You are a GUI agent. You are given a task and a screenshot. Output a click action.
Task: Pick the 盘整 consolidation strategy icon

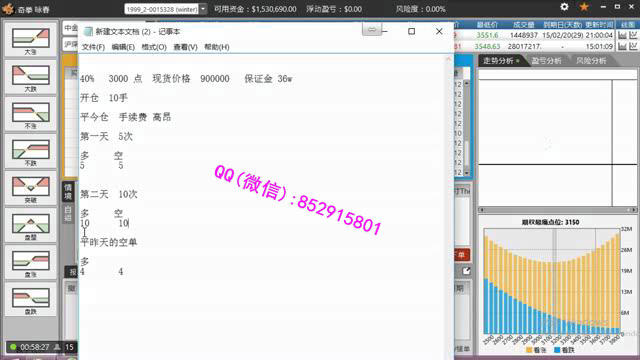point(31,226)
